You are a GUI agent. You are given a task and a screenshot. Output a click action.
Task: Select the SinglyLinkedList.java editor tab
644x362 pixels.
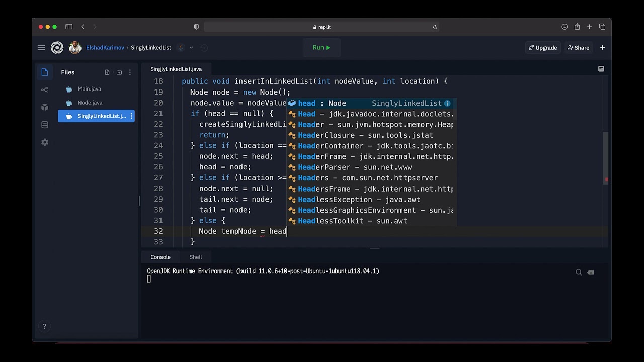(176, 69)
